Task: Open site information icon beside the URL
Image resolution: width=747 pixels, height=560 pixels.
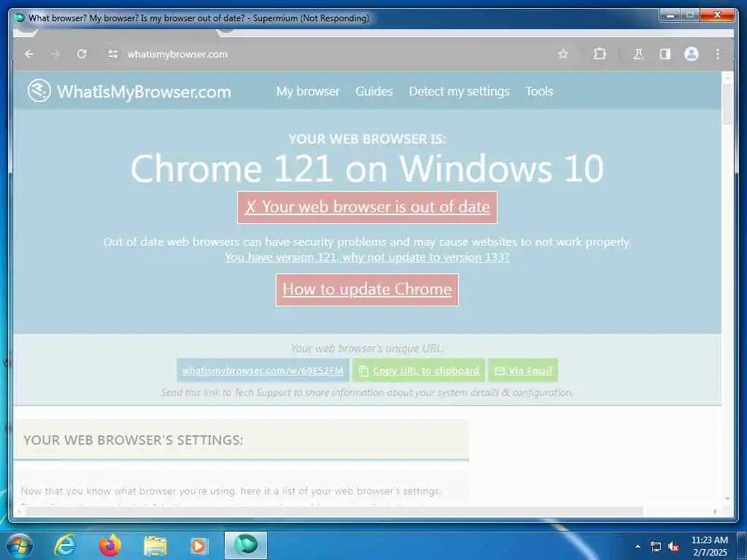Action: point(113,54)
